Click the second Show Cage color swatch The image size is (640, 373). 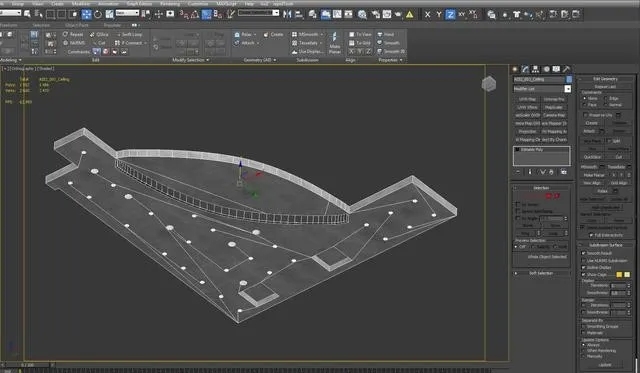627,275
